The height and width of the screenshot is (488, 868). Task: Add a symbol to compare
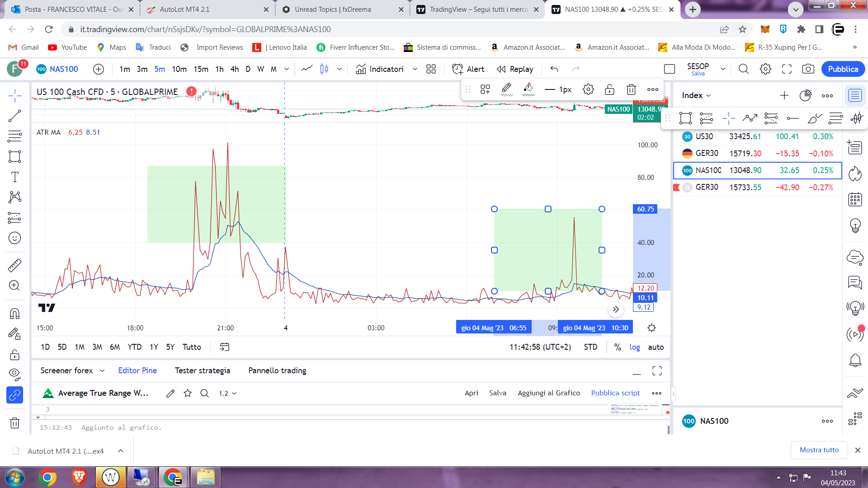click(x=99, y=69)
